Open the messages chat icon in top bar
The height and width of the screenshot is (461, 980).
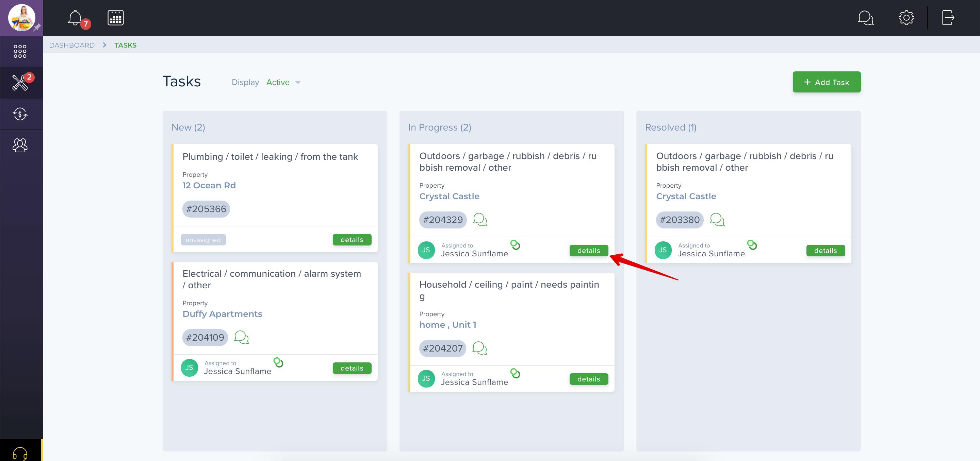[865, 18]
